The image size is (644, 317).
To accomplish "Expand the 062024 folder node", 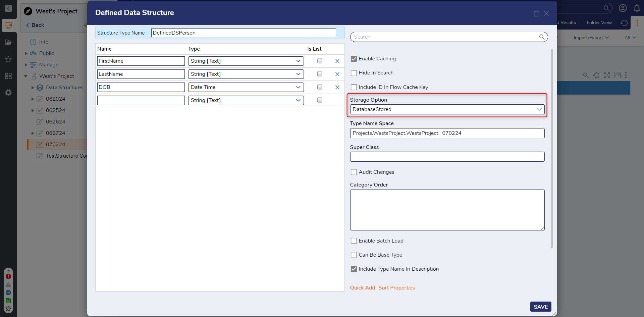I will tap(33, 99).
